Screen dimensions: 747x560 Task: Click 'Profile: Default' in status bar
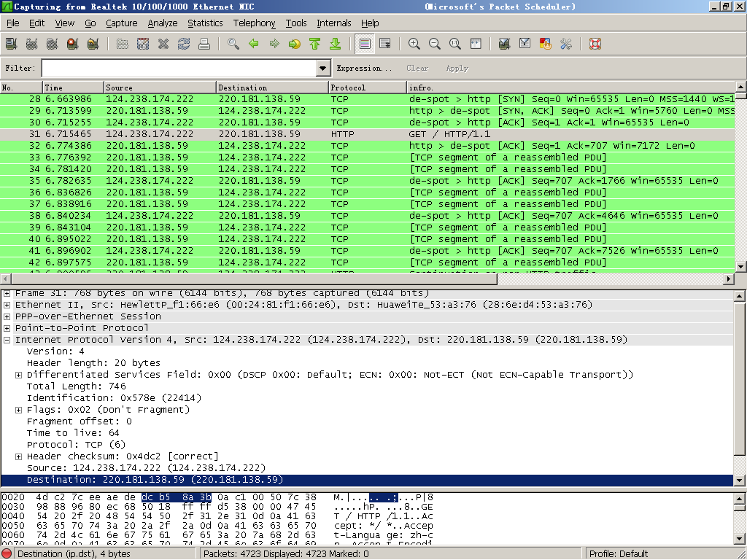619,554
